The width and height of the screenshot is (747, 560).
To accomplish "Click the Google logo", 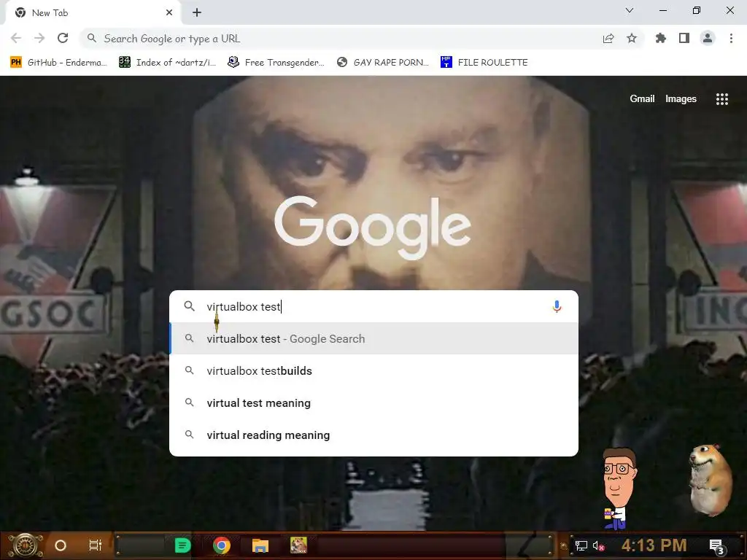I will click(373, 227).
